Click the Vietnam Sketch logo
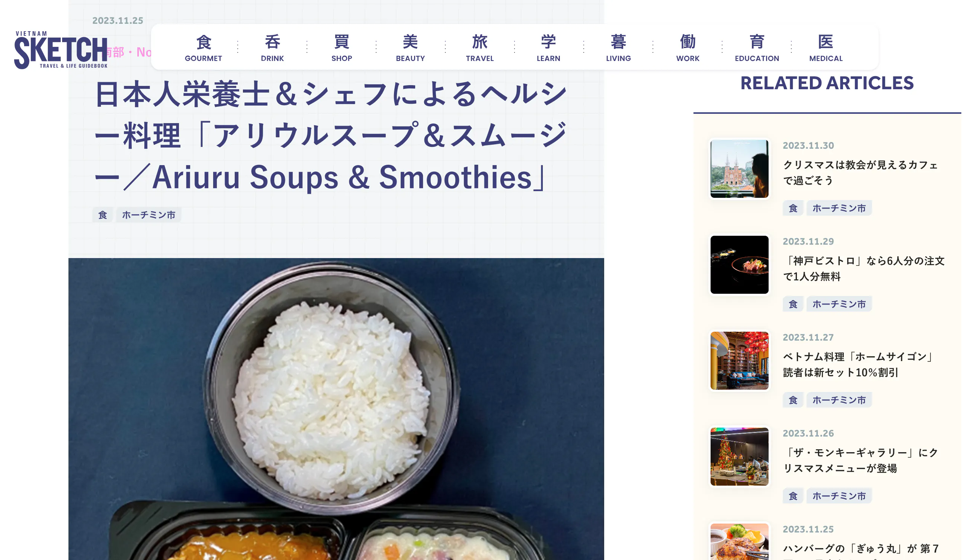 coord(61,50)
